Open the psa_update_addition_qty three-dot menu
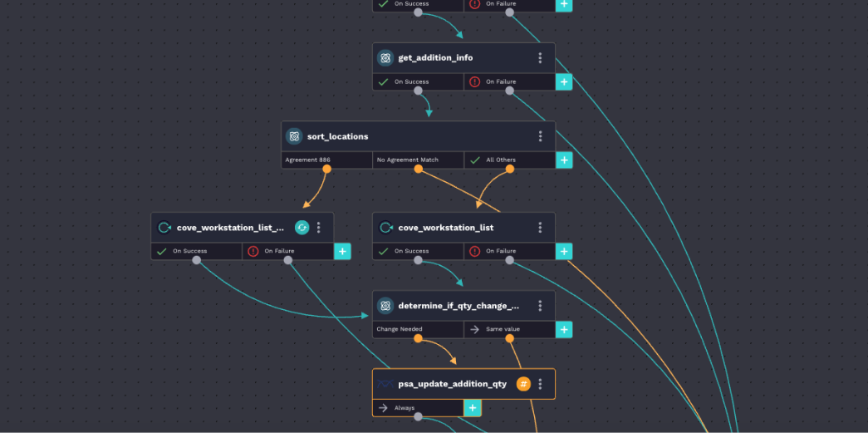 (540, 384)
